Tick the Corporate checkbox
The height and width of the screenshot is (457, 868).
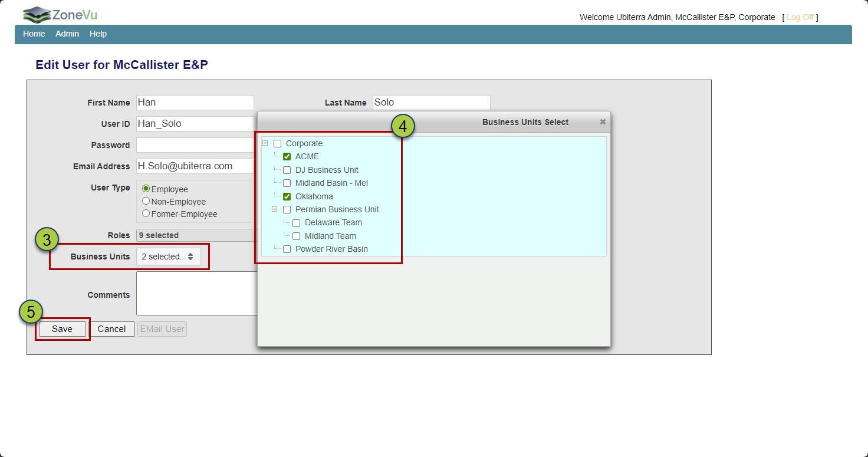[x=278, y=144]
